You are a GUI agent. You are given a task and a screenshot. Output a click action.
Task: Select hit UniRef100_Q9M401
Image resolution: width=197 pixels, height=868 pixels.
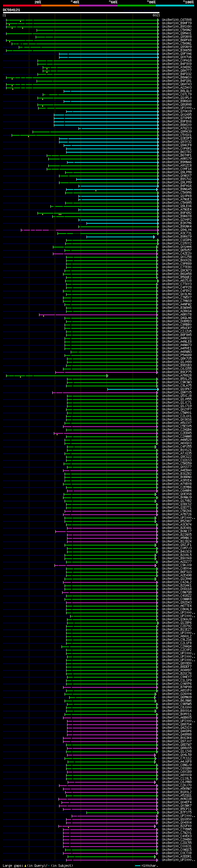tap(177, 33)
